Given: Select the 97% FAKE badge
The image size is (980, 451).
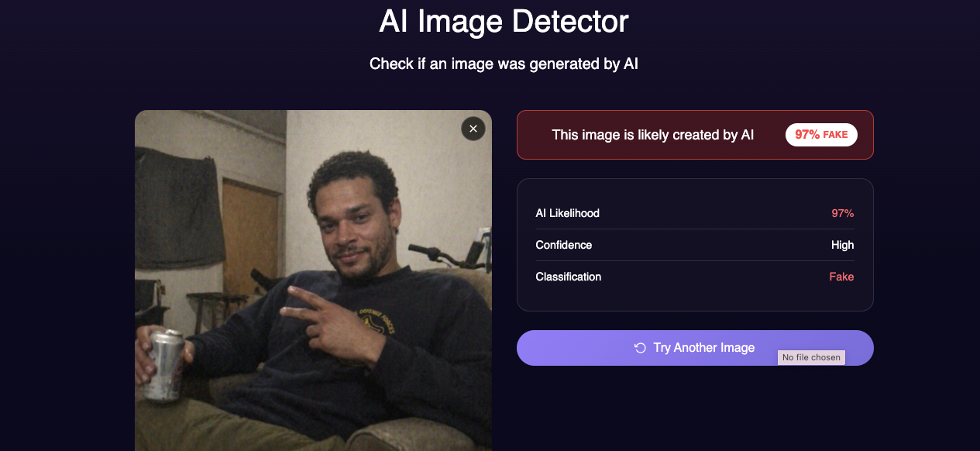Looking at the screenshot, I should click(822, 135).
